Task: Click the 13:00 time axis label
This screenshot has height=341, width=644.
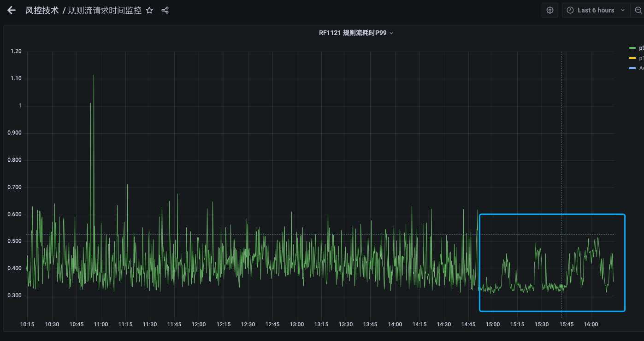Action: tap(297, 324)
